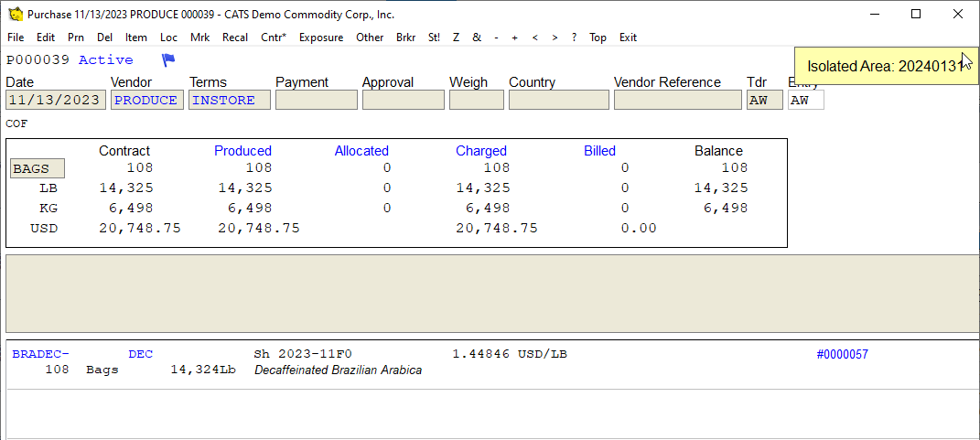Select the Z menu item
The image size is (980, 440).
[x=457, y=38]
